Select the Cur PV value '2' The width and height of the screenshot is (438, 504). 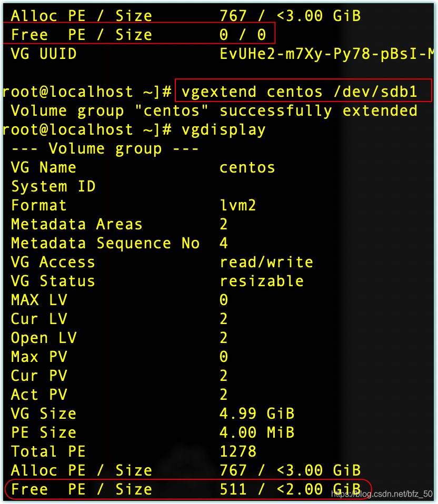[224, 376]
